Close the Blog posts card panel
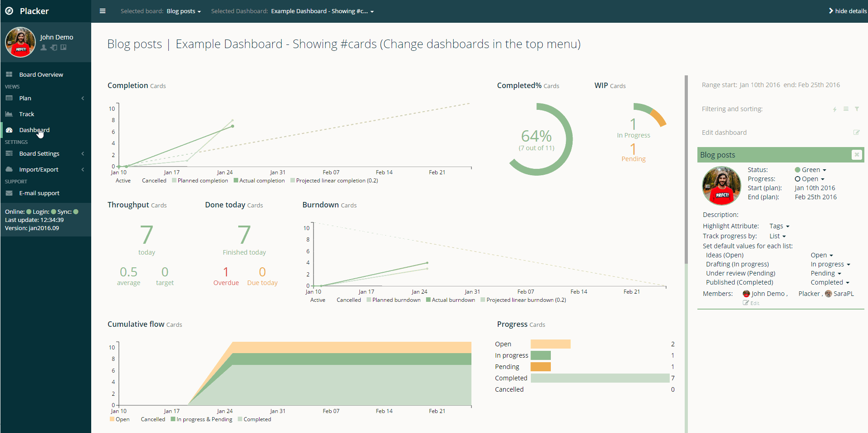868x433 pixels. tap(857, 155)
